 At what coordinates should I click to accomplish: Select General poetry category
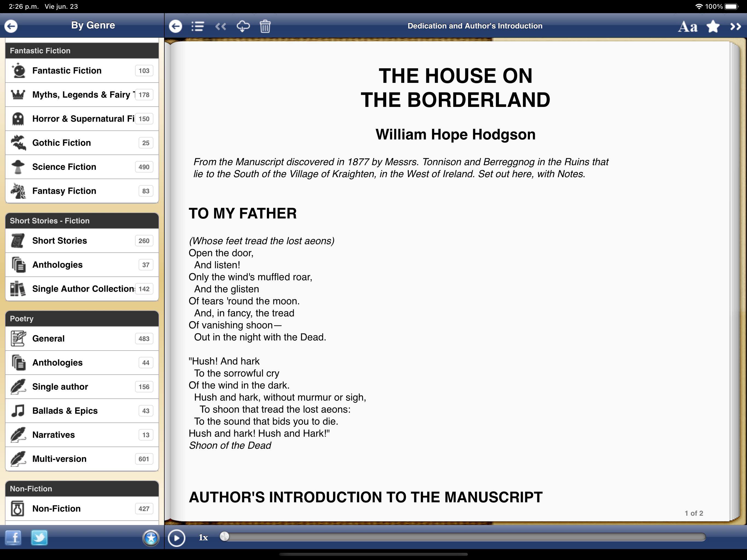click(82, 339)
